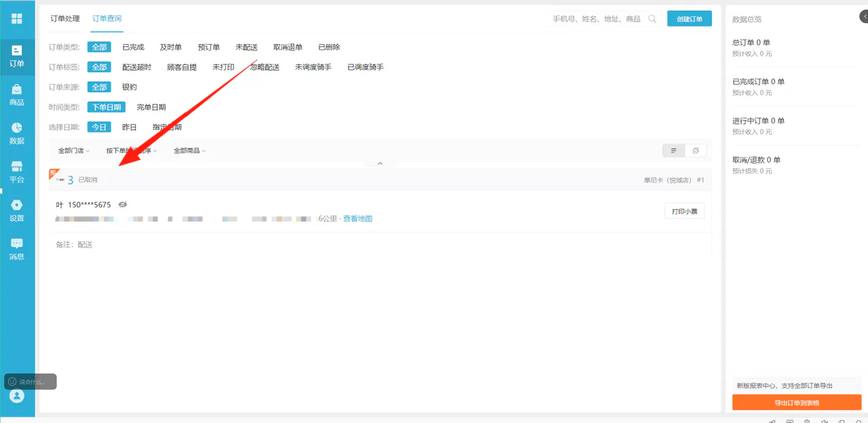
Task: Open the 查看地图 link
Action: (357, 218)
